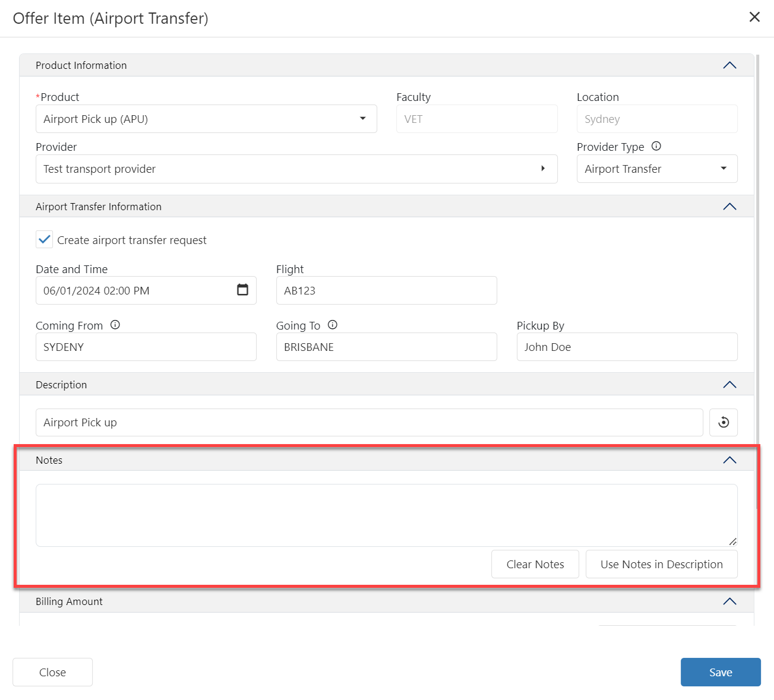Click the info icon beside Going To

333,325
